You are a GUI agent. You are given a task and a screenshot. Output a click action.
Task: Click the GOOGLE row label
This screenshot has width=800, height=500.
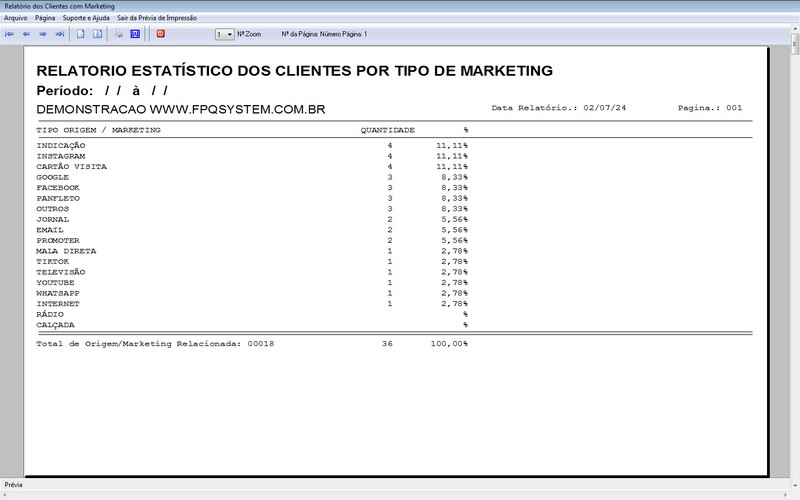(x=53, y=177)
